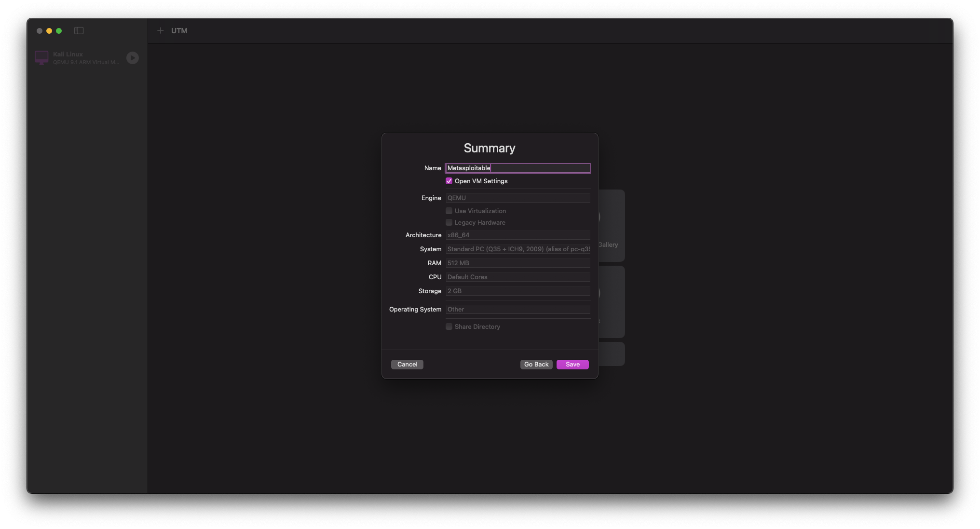Click the plus icon to add VM
Viewport: 980px width, 529px height.
pos(161,31)
